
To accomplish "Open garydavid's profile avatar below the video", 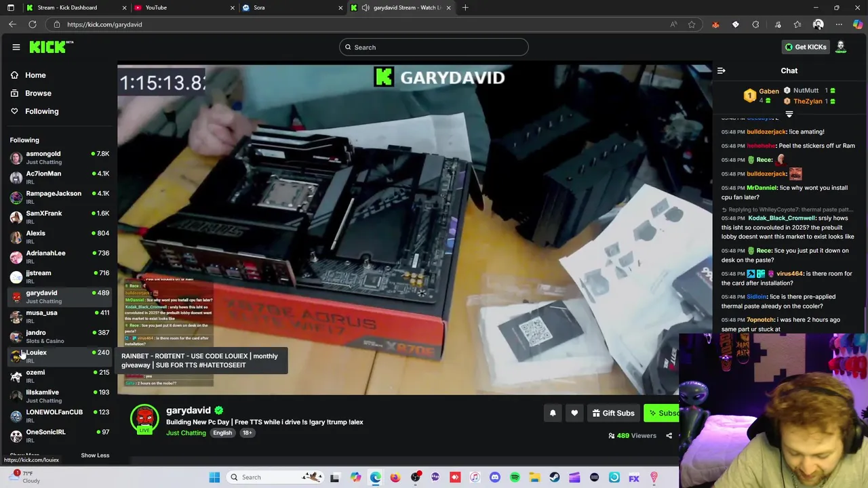I will (144, 419).
